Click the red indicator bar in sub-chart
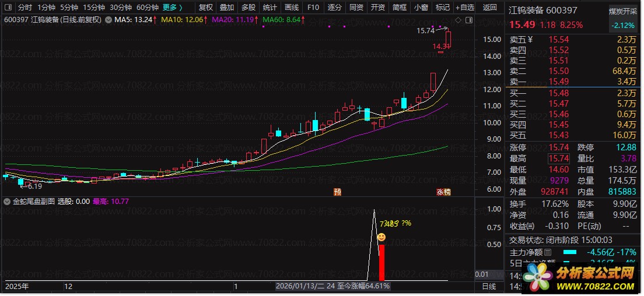The width and height of the screenshot is (644, 296). click(x=381, y=262)
